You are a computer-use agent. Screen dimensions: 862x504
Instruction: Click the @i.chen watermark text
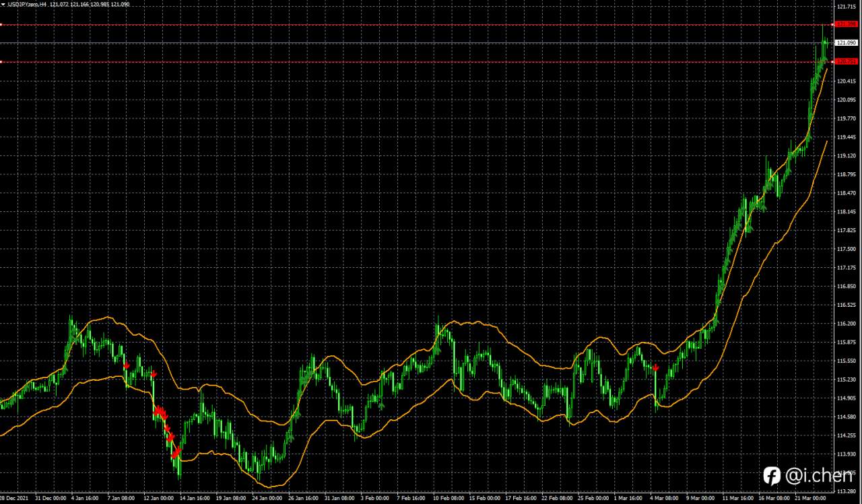[x=819, y=476]
